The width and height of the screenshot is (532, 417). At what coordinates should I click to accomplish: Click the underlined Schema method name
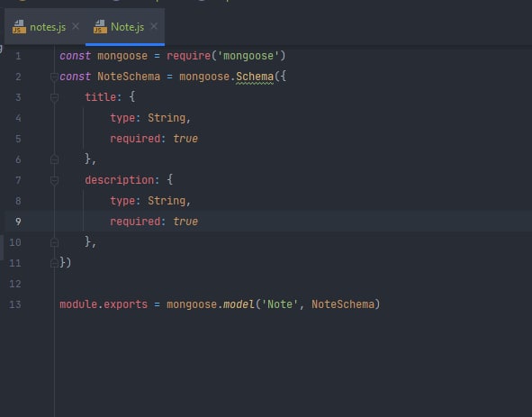click(255, 77)
